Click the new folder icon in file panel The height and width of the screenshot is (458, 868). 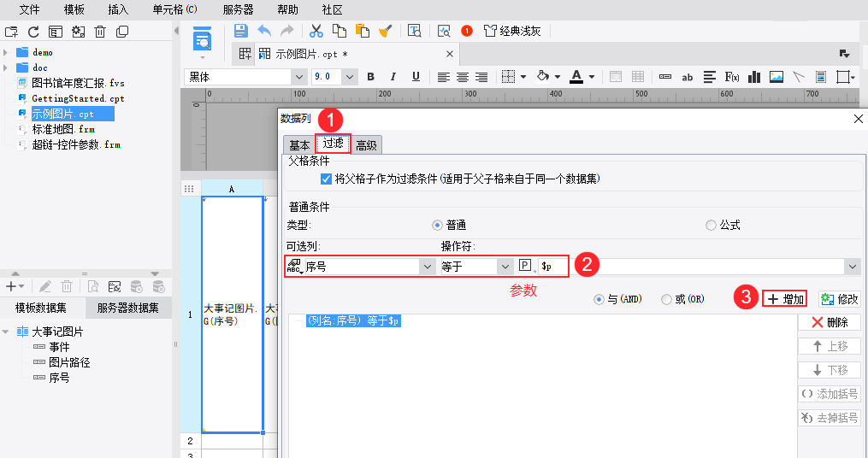pos(11,32)
